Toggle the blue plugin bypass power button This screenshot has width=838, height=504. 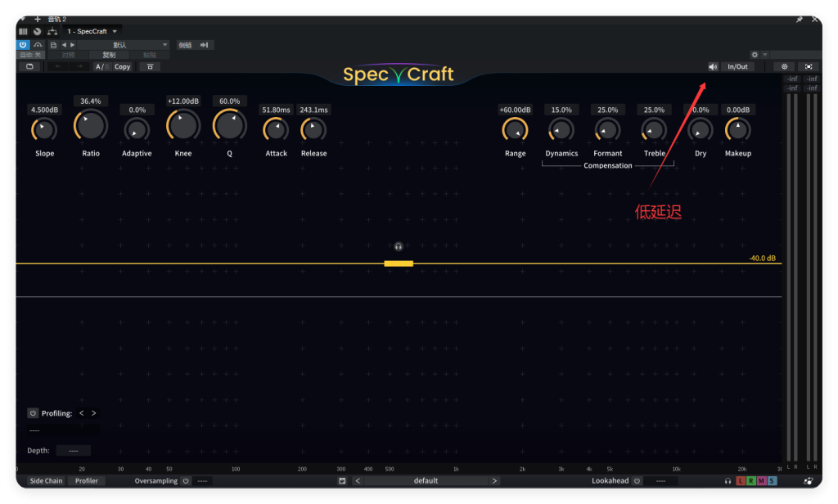point(23,45)
